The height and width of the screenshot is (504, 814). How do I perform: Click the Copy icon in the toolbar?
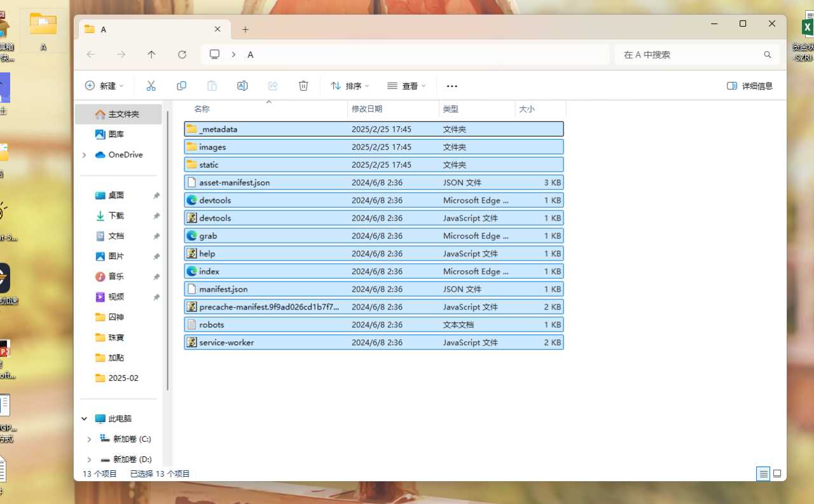tap(181, 85)
